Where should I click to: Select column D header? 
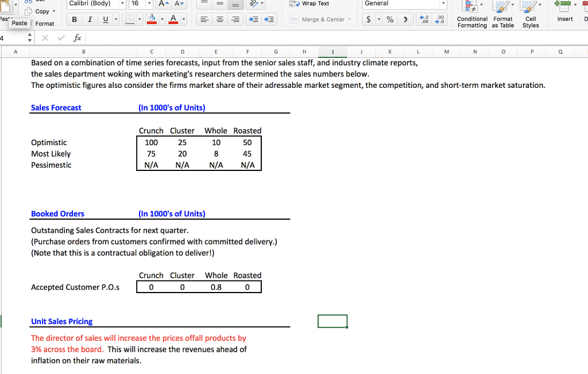point(183,52)
